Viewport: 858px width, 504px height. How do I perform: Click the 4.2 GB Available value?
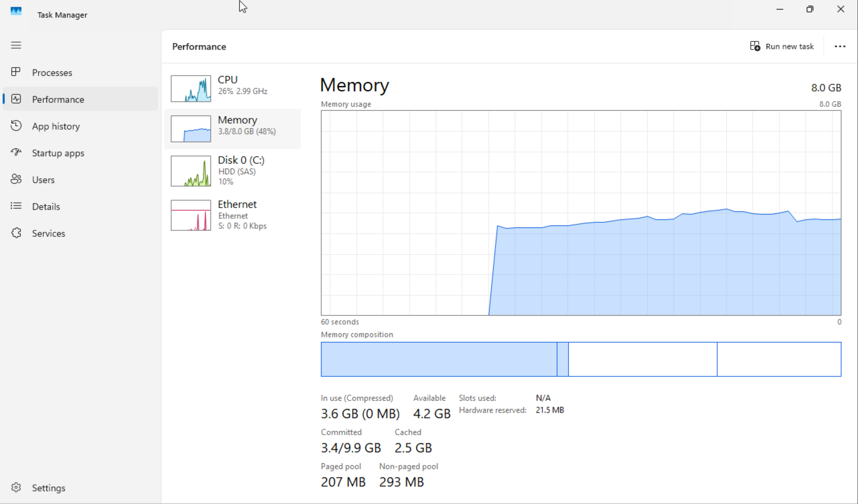pyautogui.click(x=432, y=414)
